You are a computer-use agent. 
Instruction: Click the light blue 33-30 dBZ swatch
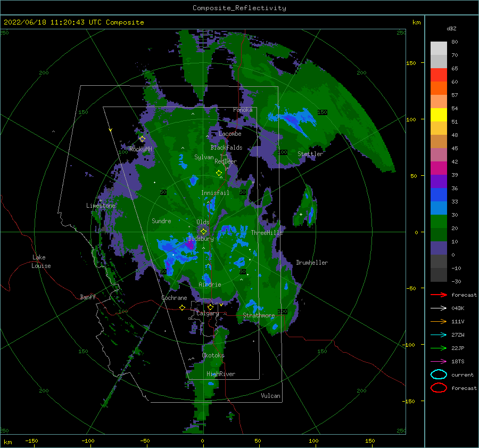439,208
